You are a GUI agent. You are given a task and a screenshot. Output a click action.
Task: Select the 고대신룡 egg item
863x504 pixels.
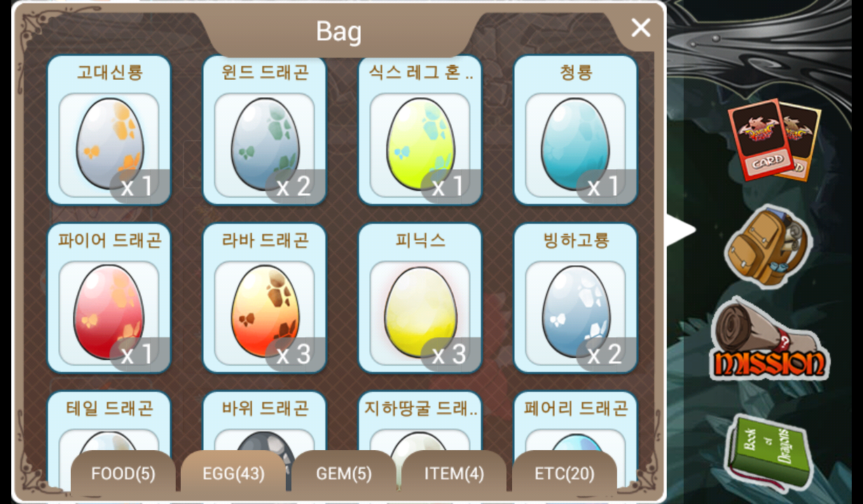click(x=109, y=130)
